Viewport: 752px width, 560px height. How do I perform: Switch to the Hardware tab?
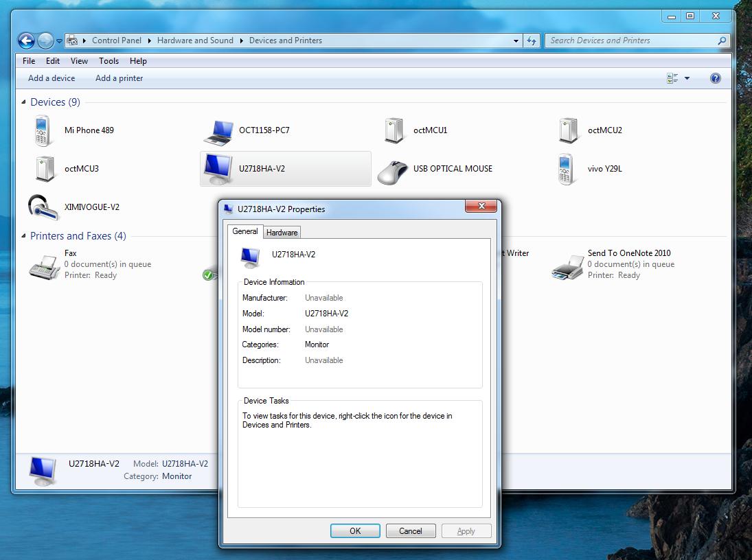pos(282,233)
